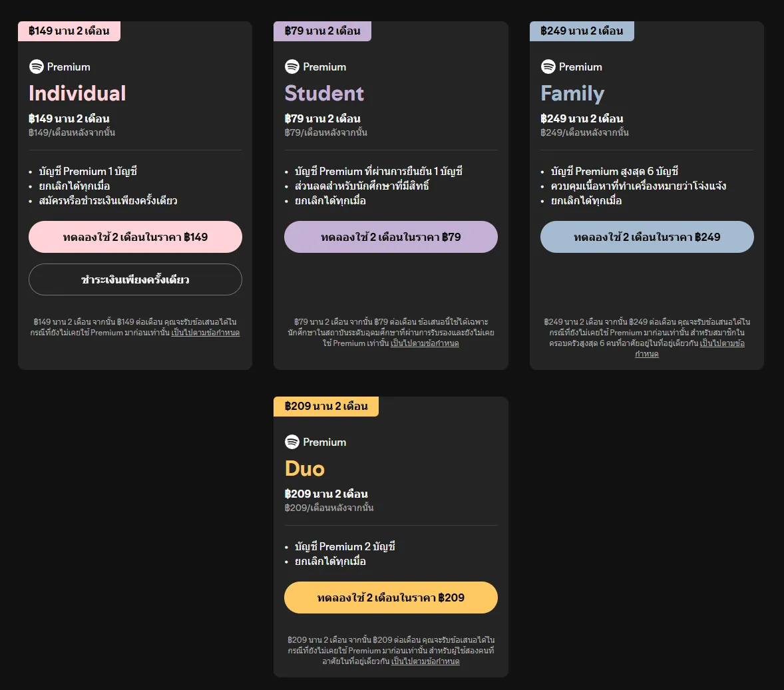This screenshot has height=690, width=784.
Task: Select the Individual plan heading
Action: tap(77, 94)
